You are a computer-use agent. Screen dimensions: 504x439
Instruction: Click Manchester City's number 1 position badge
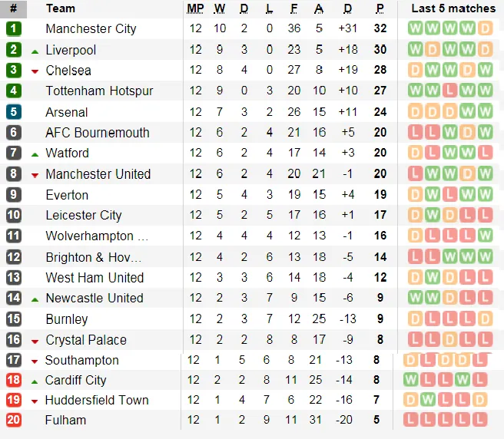pyautogui.click(x=13, y=29)
